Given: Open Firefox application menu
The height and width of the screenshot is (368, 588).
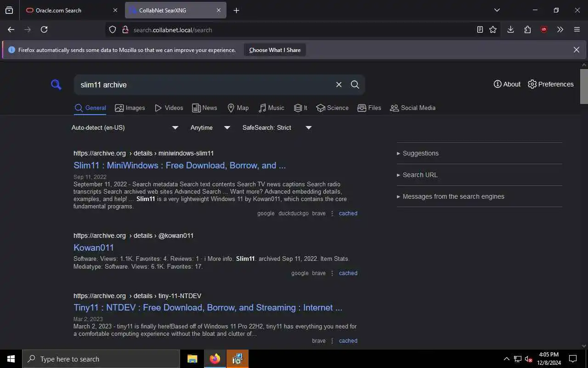Looking at the screenshot, I should pos(577,29).
